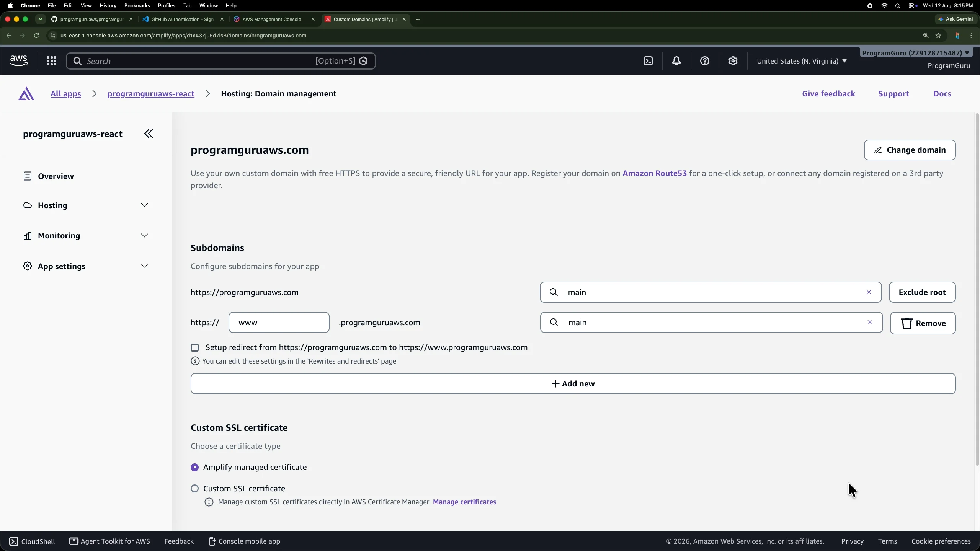This screenshot has height=551, width=980.
Task: Collapse the programguruaws-react sidebar
Action: (x=149, y=134)
